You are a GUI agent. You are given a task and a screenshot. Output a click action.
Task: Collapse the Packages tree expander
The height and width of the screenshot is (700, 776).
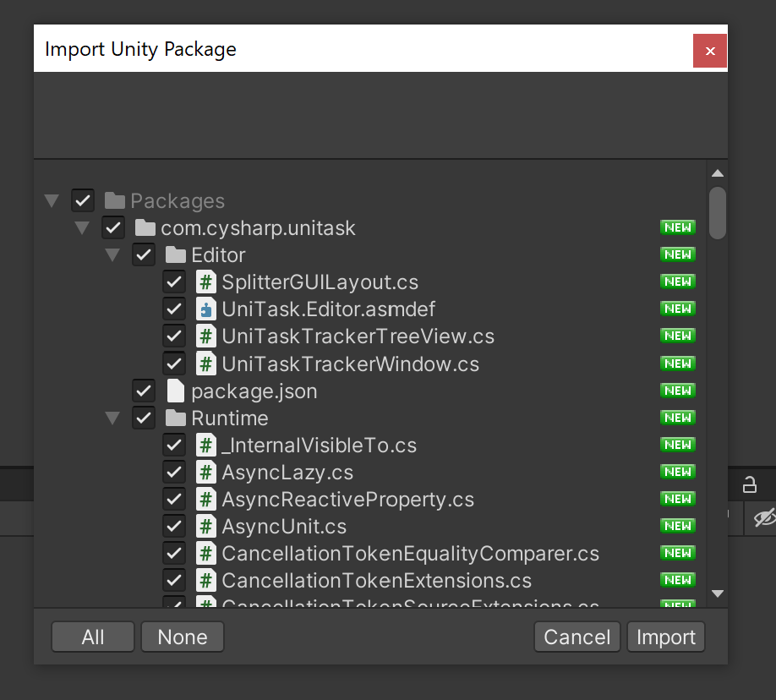click(x=52, y=200)
